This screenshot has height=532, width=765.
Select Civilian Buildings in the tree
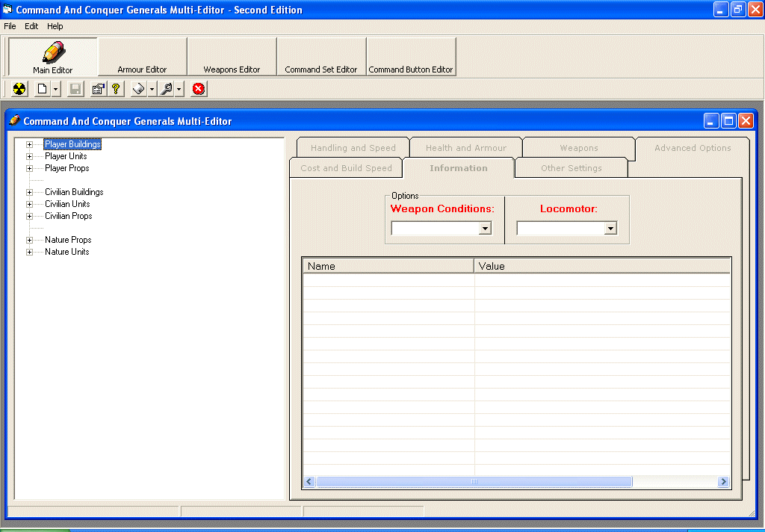(x=74, y=192)
